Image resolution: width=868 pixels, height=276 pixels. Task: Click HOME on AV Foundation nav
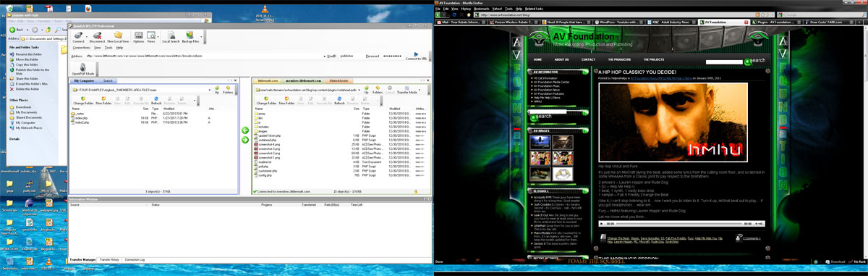[x=537, y=59]
